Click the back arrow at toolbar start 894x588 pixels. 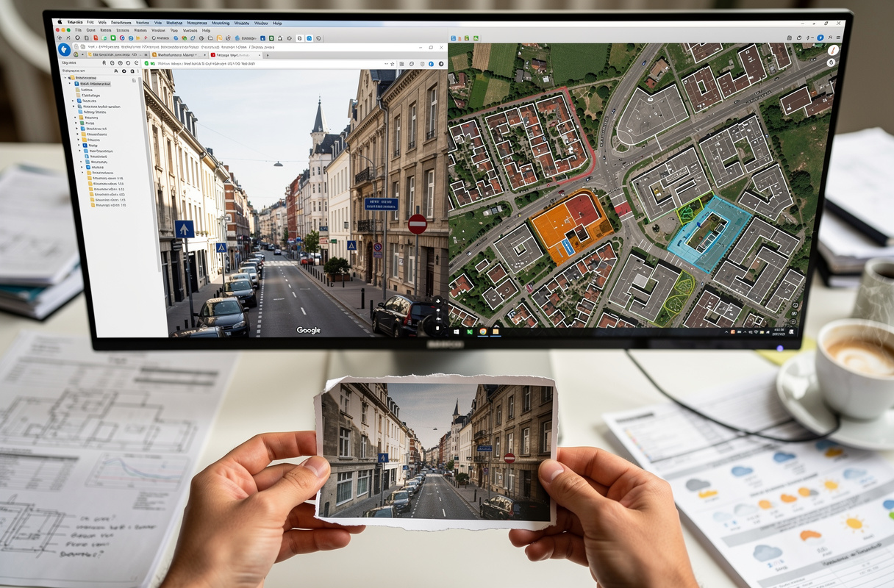pyautogui.click(x=60, y=38)
